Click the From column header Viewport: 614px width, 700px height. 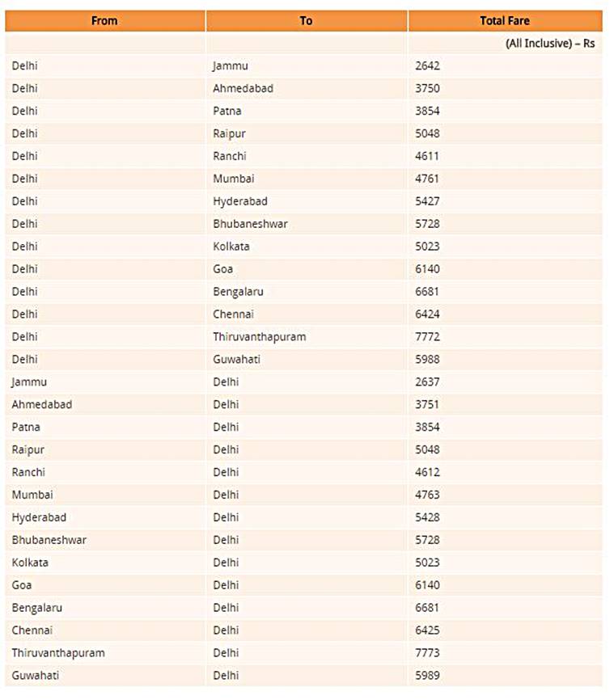[x=104, y=21]
